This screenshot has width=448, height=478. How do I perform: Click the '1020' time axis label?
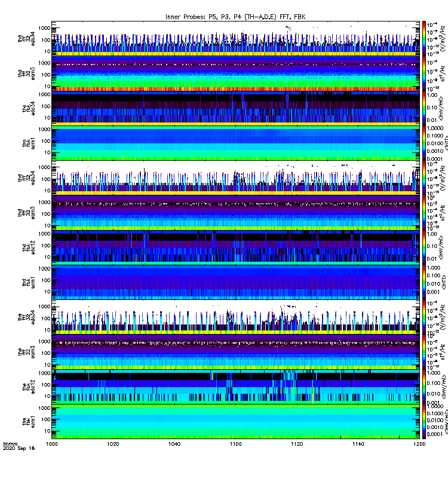(x=113, y=444)
